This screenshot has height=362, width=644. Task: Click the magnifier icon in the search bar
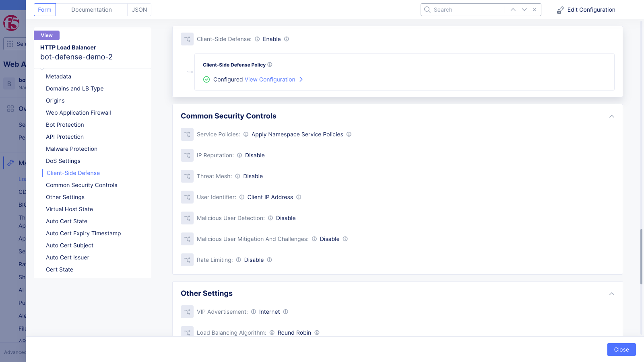427,9
